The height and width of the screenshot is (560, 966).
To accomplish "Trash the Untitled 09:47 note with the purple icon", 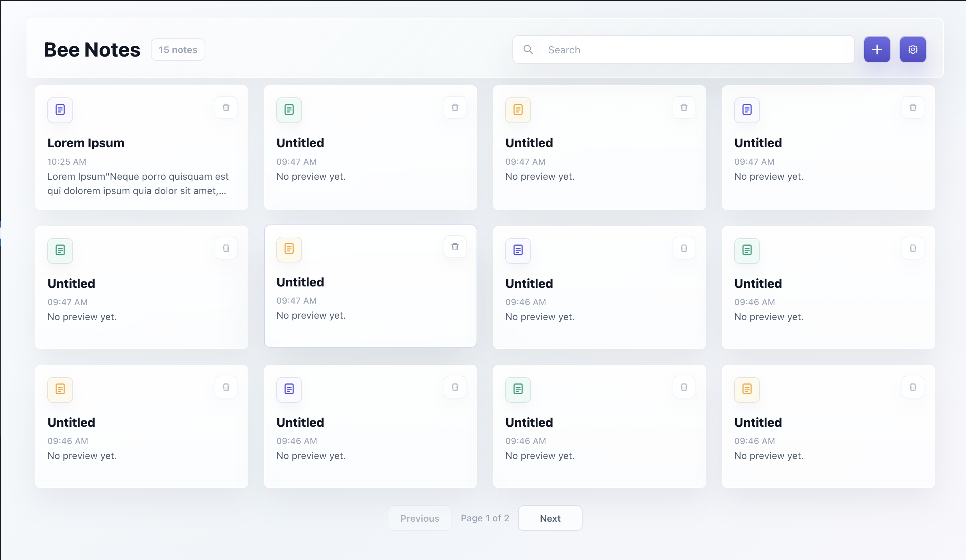I will tap(913, 108).
